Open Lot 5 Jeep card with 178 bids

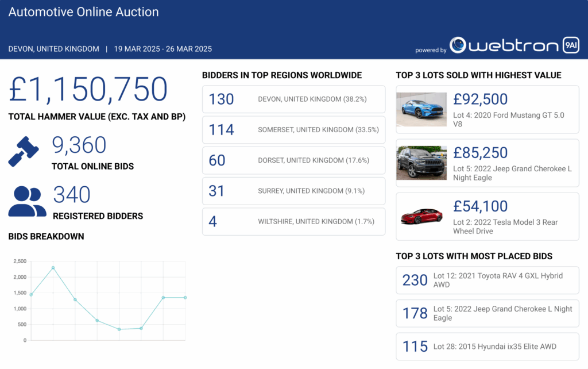[x=488, y=313]
